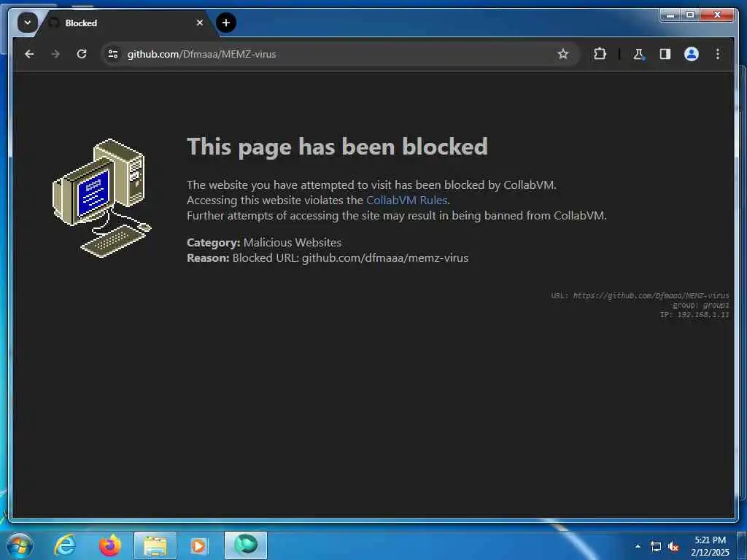Open Windows Explorer from taskbar
This screenshot has height=560, width=747.
pyautogui.click(x=155, y=545)
